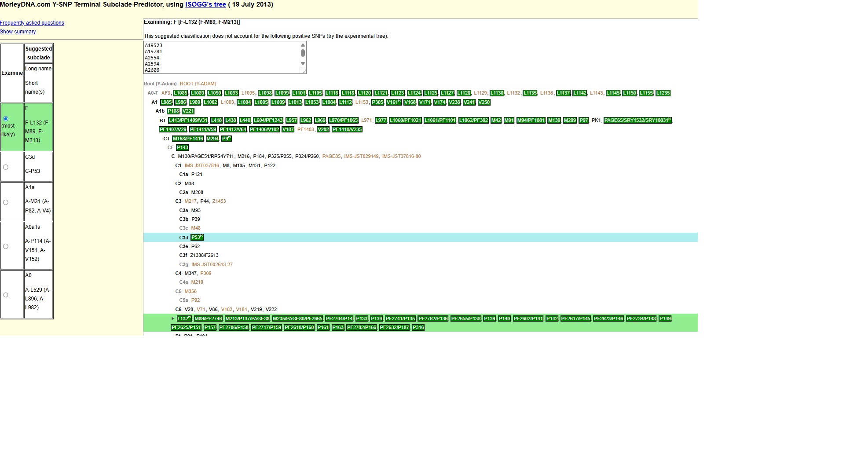Click the Show summary link
Viewport: 868px width, 454px height.
18,32
